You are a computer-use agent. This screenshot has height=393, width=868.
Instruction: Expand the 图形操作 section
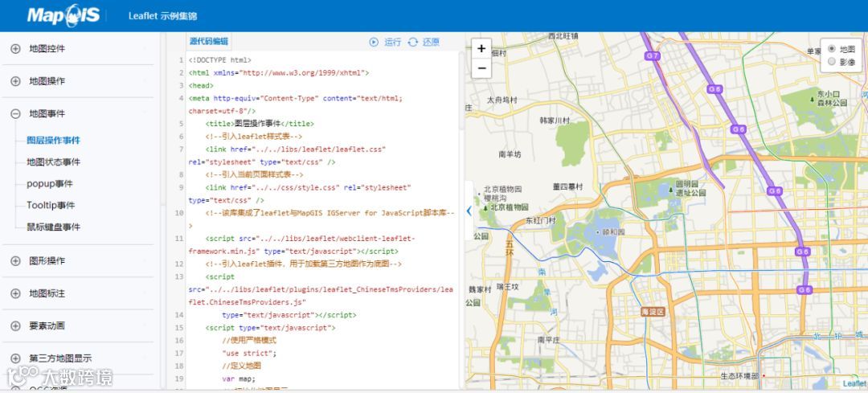coord(15,260)
